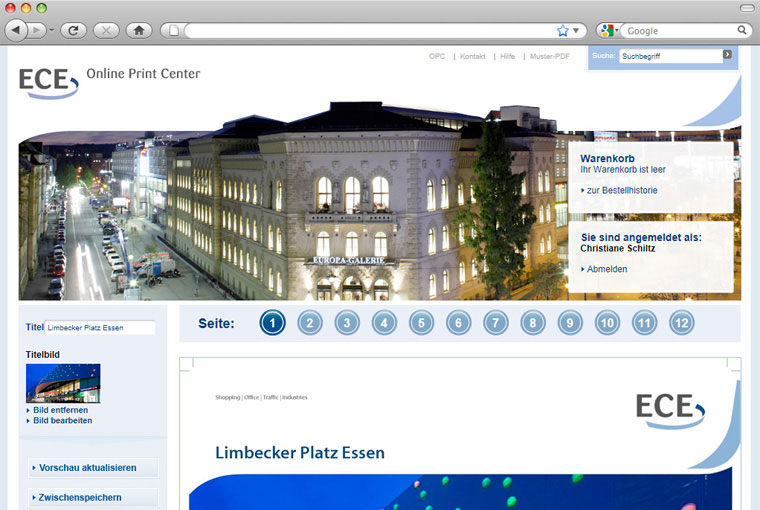Open the Muster-PDF link in the top menu
The height and width of the screenshot is (510, 760).
(x=549, y=57)
